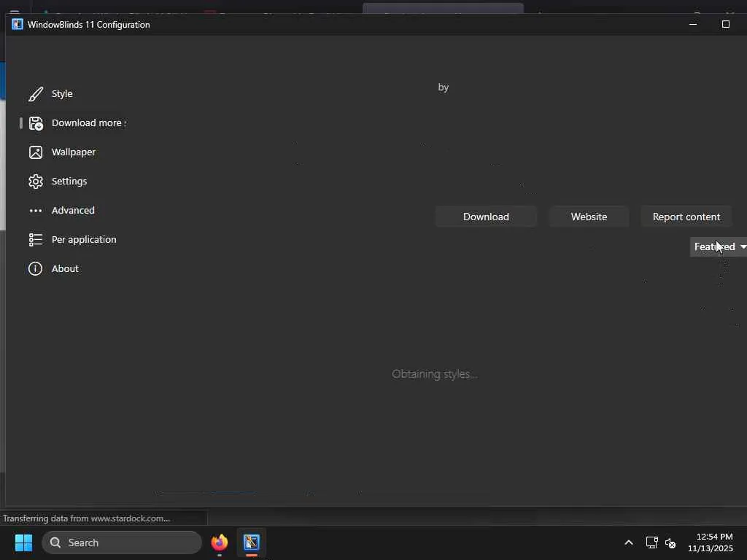Click the Style paintbrush icon
This screenshot has width=747, height=560.
[x=36, y=94]
